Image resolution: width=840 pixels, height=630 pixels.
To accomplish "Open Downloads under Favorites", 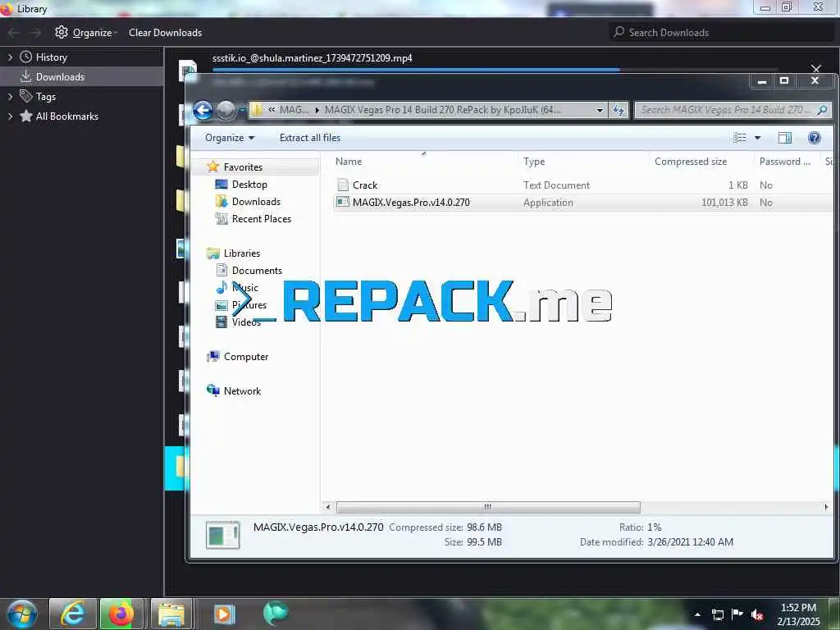I will pyautogui.click(x=256, y=202).
